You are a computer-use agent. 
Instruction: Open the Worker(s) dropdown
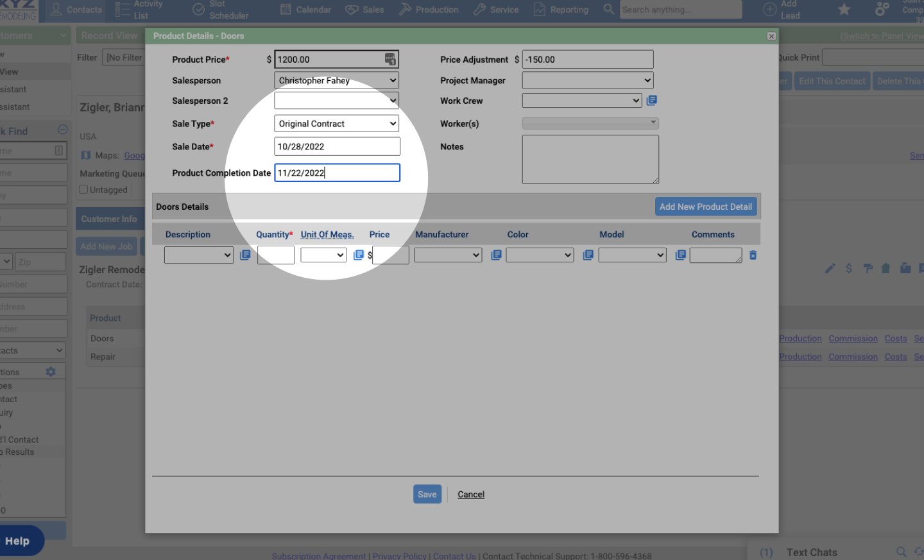(x=590, y=123)
